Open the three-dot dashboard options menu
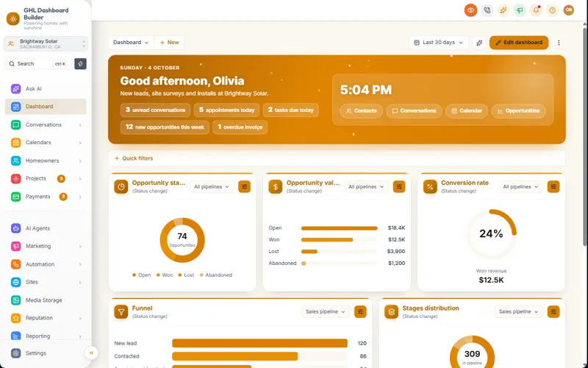588x368 pixels. (559, 43)
